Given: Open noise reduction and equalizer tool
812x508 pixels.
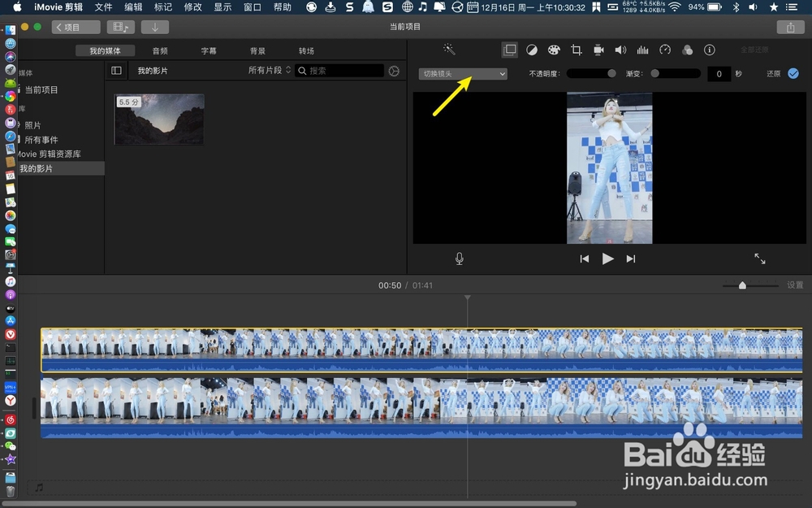Looking at the screenshot, I should (642, 50).
